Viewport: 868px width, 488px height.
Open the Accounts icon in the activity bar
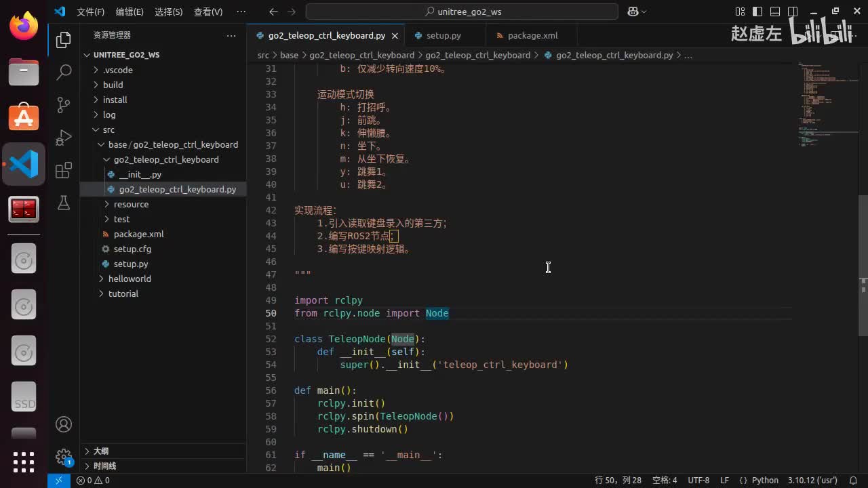coord(64,424)
